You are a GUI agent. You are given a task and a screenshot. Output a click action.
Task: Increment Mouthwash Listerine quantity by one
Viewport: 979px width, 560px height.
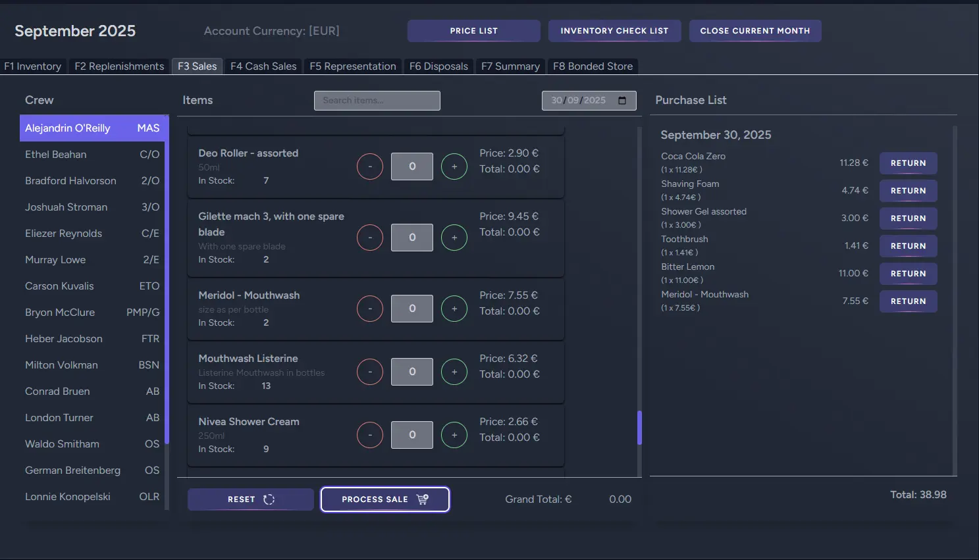click(454, 372)
